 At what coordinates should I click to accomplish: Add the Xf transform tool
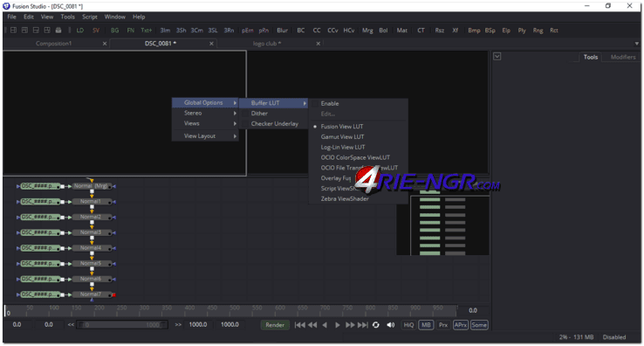click(455, 31)
